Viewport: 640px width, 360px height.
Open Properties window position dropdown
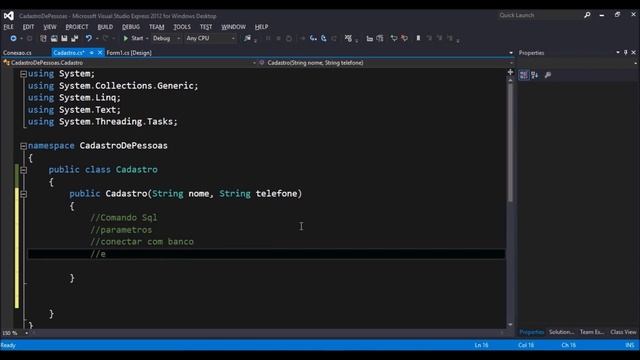[618, 53]
